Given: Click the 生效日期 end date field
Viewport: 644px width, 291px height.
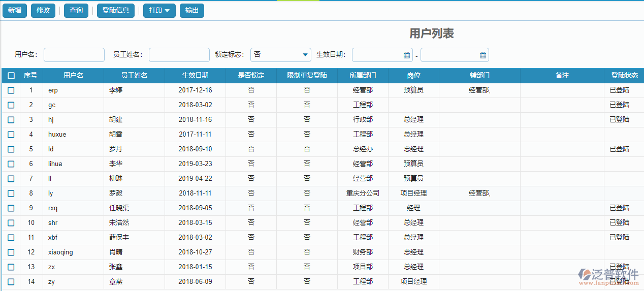Looking at the screenshot, I should point(455,55).
